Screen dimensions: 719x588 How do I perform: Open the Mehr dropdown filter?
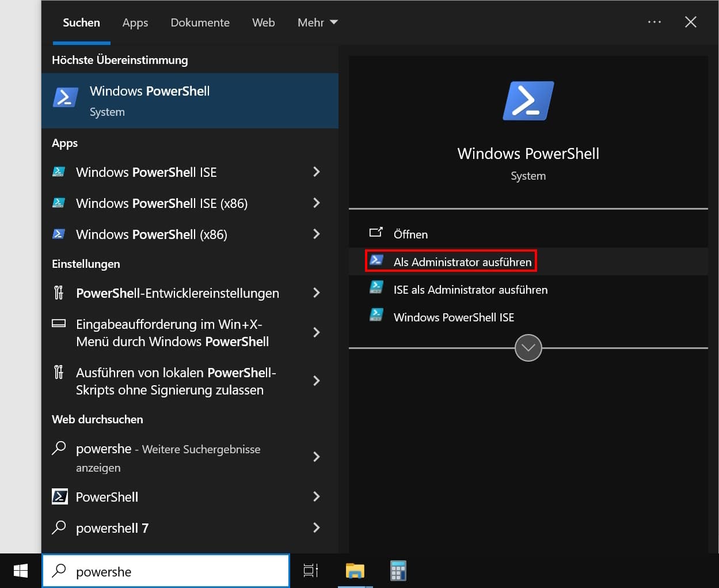point(317,22)
